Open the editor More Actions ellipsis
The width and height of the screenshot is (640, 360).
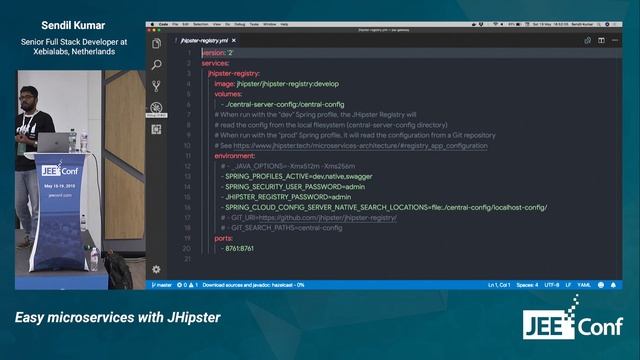point(615,40)
